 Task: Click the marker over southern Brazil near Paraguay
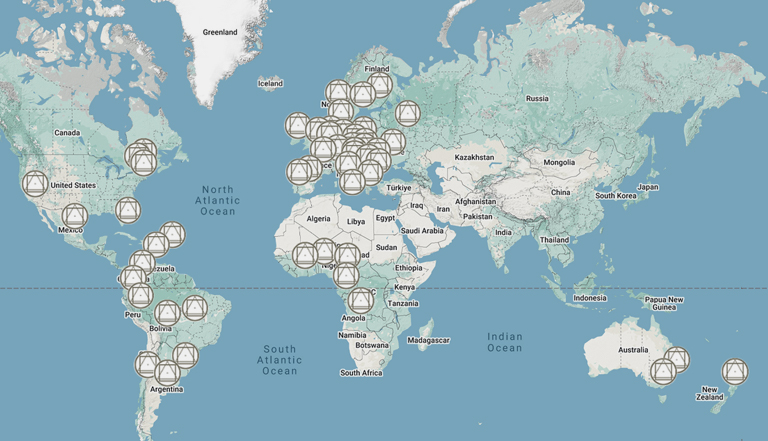click(x=186, y=355)
